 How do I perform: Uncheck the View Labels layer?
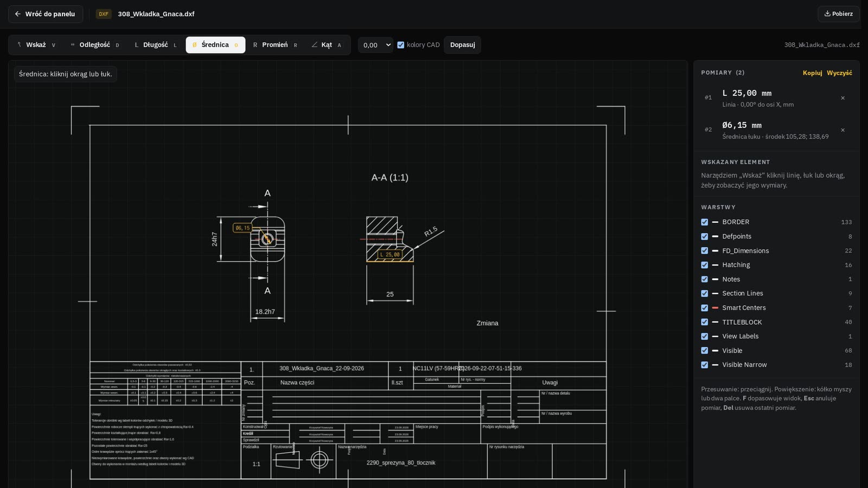[705, 336]
